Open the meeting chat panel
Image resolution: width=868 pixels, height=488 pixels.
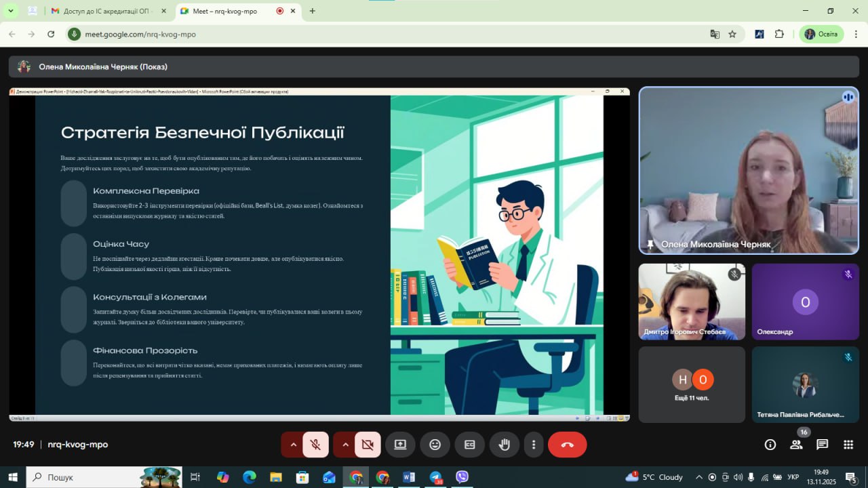[x=822, y=445]
